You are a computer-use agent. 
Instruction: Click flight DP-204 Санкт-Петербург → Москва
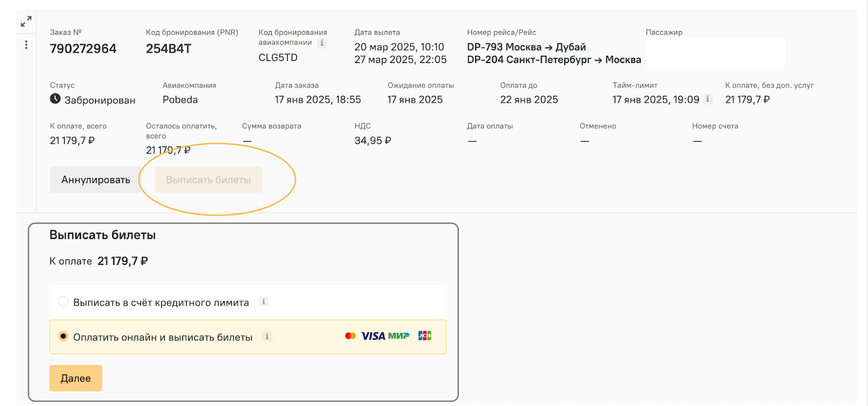(554, 60)
